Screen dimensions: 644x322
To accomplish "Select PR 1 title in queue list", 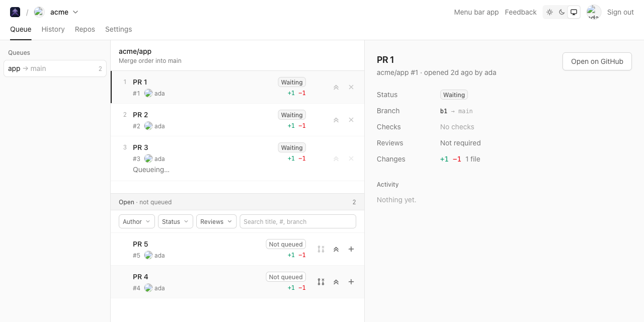I will 140,82.
